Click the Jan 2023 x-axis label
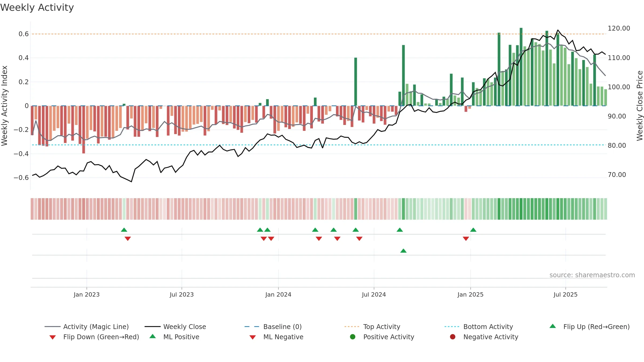This screenshot has width=644, height=362. [86, 295]
